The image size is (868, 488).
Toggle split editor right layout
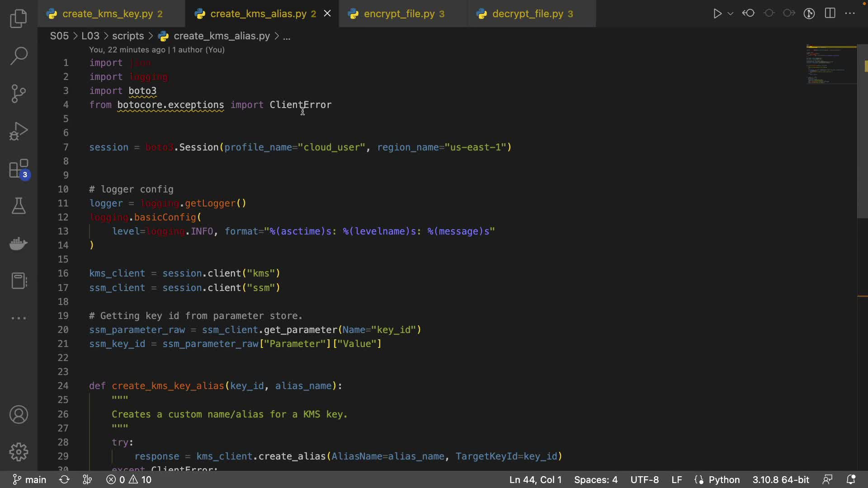click(x=830, y=14)
